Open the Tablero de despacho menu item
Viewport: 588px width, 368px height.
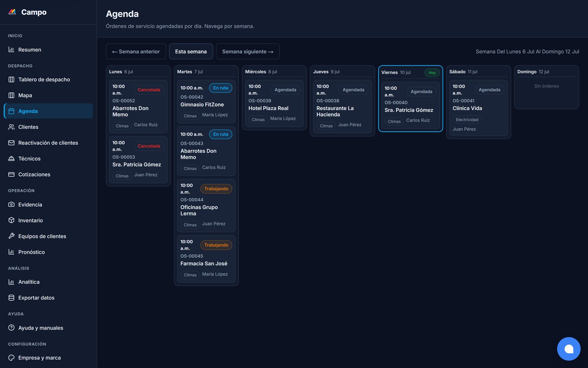48,79
